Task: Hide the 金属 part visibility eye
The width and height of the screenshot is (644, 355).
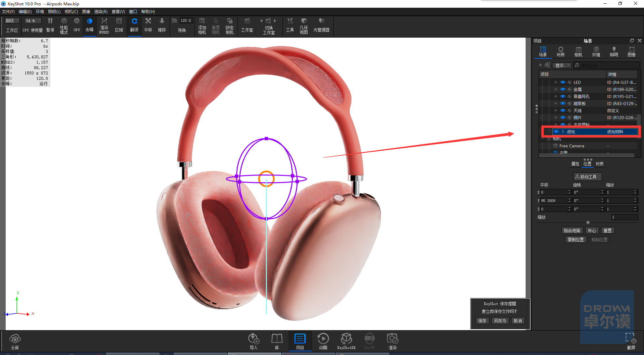Action: pyautogui.click(x=562, y=89)
